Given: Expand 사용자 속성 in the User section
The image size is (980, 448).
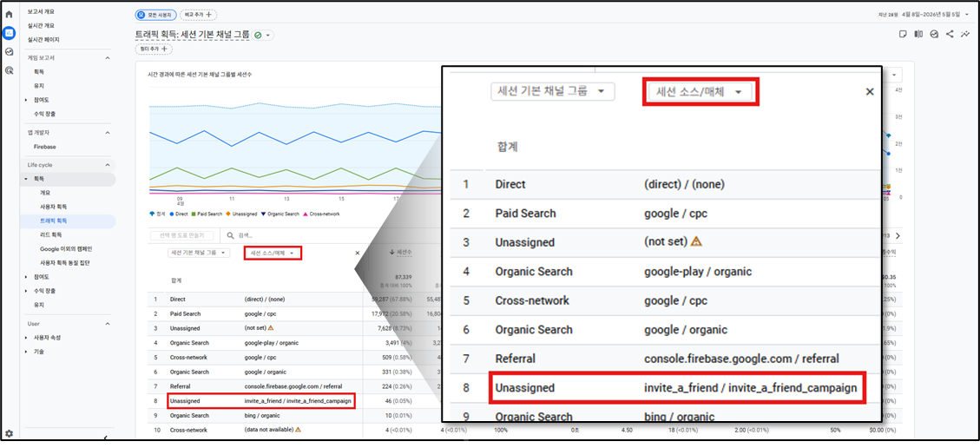Looking at the screenshot, I should tap(26, 338).
